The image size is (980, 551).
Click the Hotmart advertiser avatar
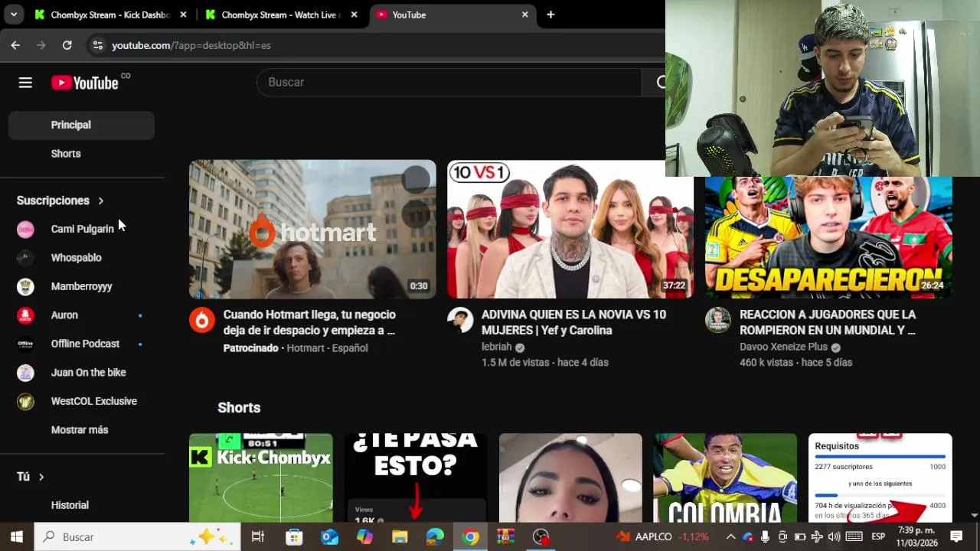202,320
